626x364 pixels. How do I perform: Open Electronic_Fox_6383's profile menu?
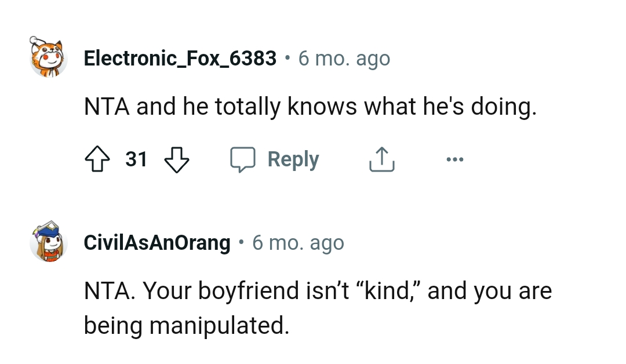pyautogui.click(x=180, y=57)
